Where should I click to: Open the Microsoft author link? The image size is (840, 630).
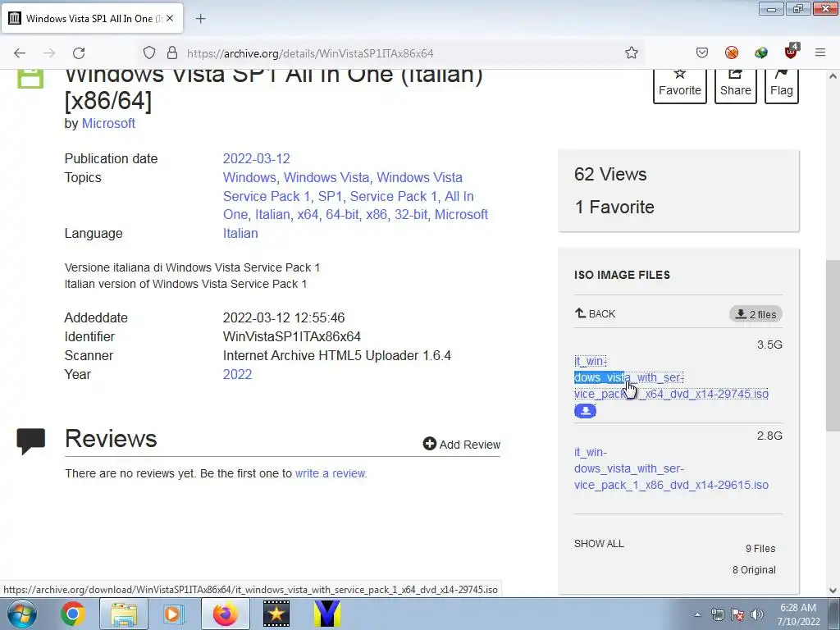click(x=108, y=123)
